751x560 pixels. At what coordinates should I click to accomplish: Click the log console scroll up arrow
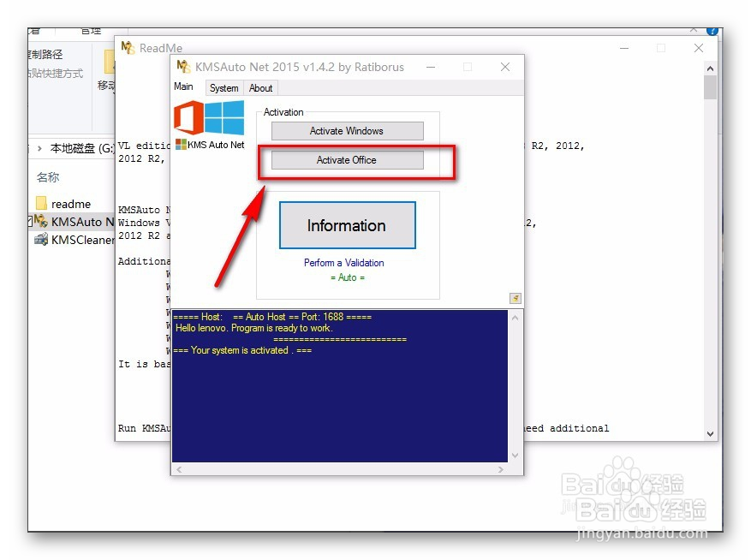tap(516, 318)
